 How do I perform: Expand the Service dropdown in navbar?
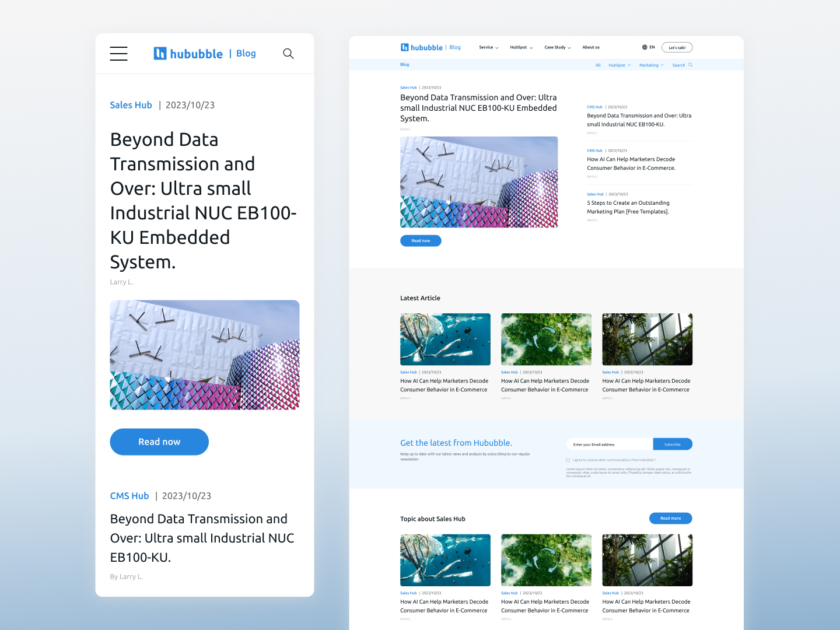coord(488,47)
